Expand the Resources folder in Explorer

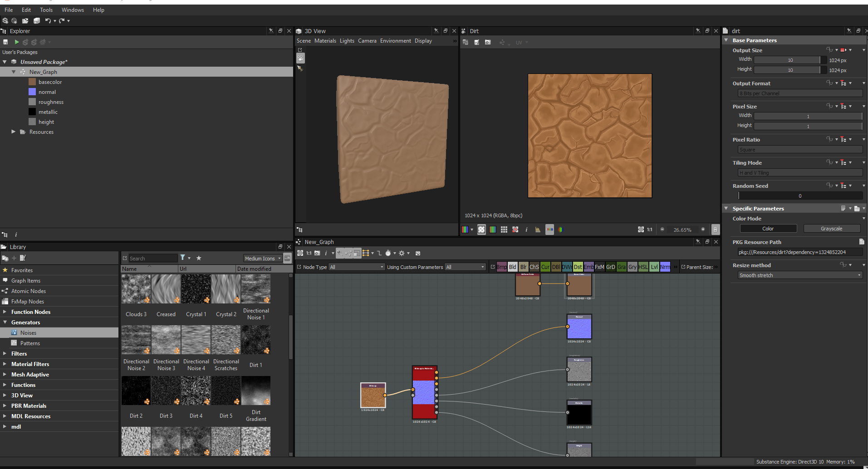pyautogui.click(x=13, y=132)
